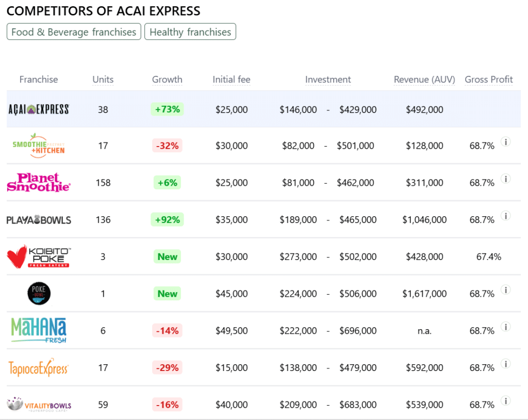Click the $15,000 initial fee
Viewport: 528px width, 420px height.
[x=232, y=368]
